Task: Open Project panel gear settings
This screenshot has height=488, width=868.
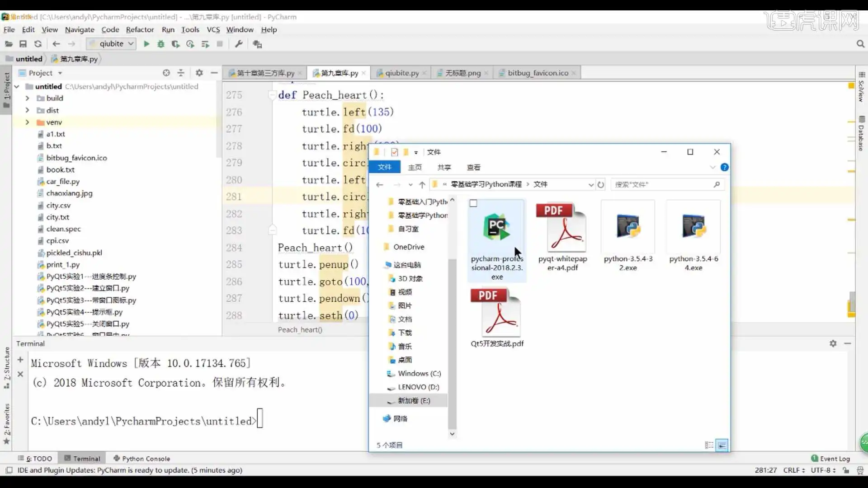Action: click(x=199, y=73)
